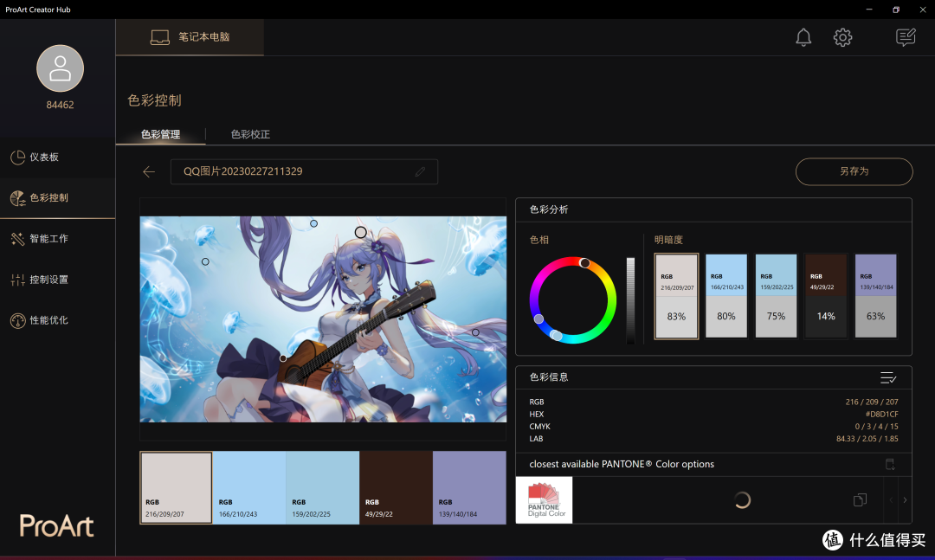Viewport: 935px width, 560px height.
Task: Select palette swatch RGB 216/209/207
Action: point(176,488)
